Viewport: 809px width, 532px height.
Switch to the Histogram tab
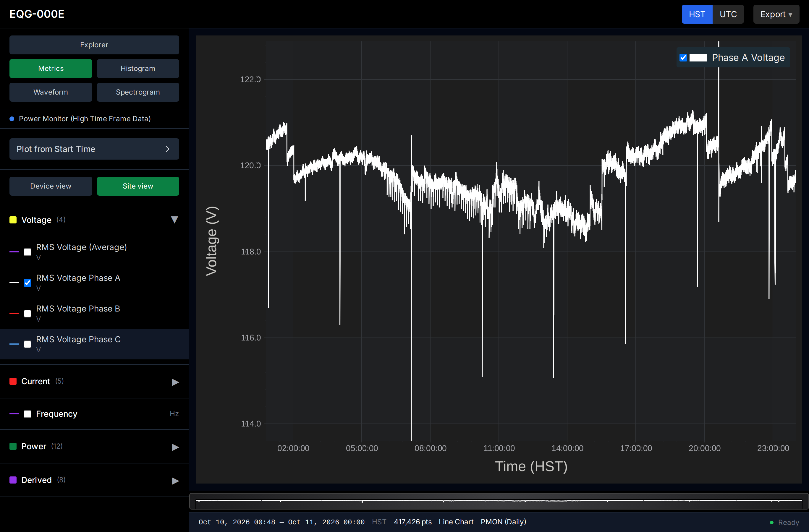[138, 69]
